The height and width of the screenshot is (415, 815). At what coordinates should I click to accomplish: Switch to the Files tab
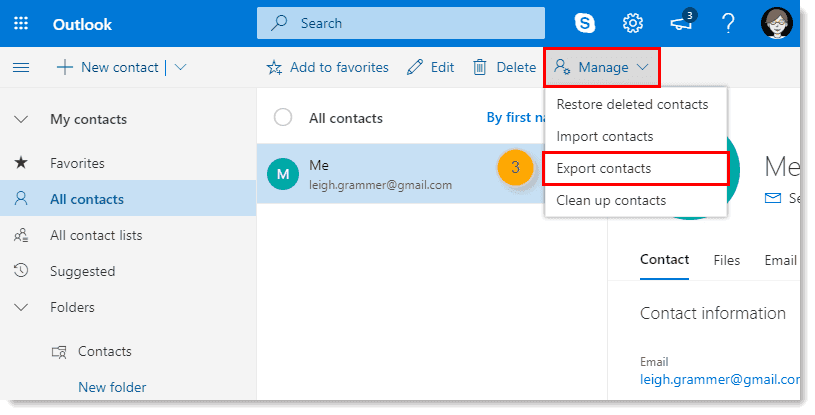[727, 260]
